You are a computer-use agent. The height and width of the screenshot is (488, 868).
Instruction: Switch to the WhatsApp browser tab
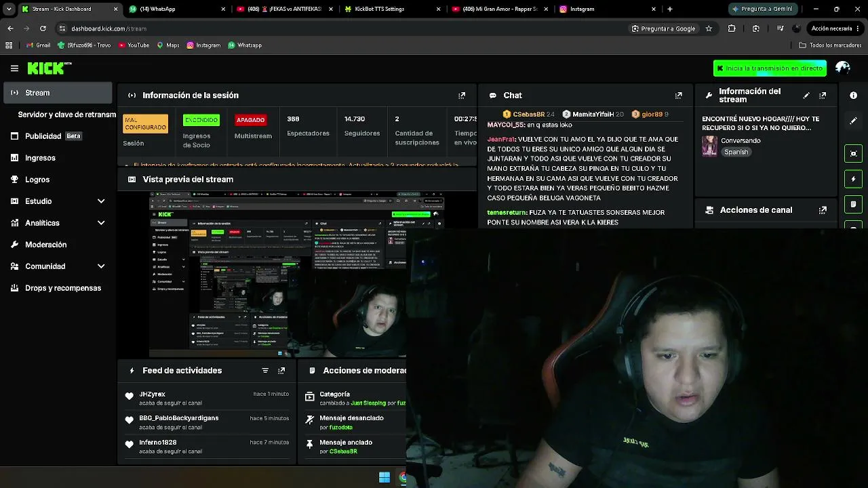click(176, 9)
